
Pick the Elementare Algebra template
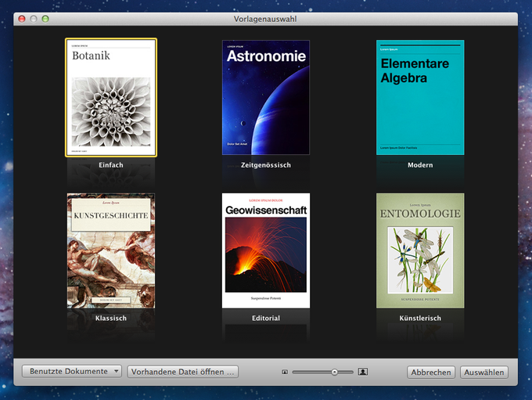pyautogui.click(x=420, y=97)
